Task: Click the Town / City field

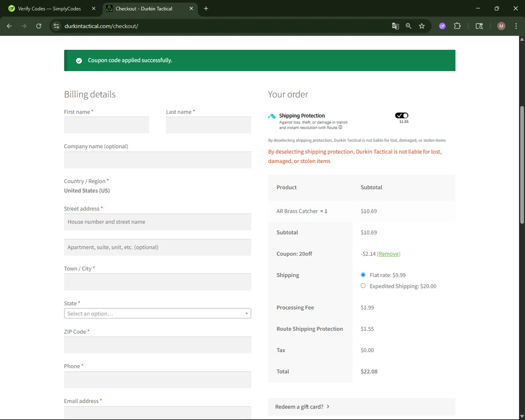Action: click(157, 282)
